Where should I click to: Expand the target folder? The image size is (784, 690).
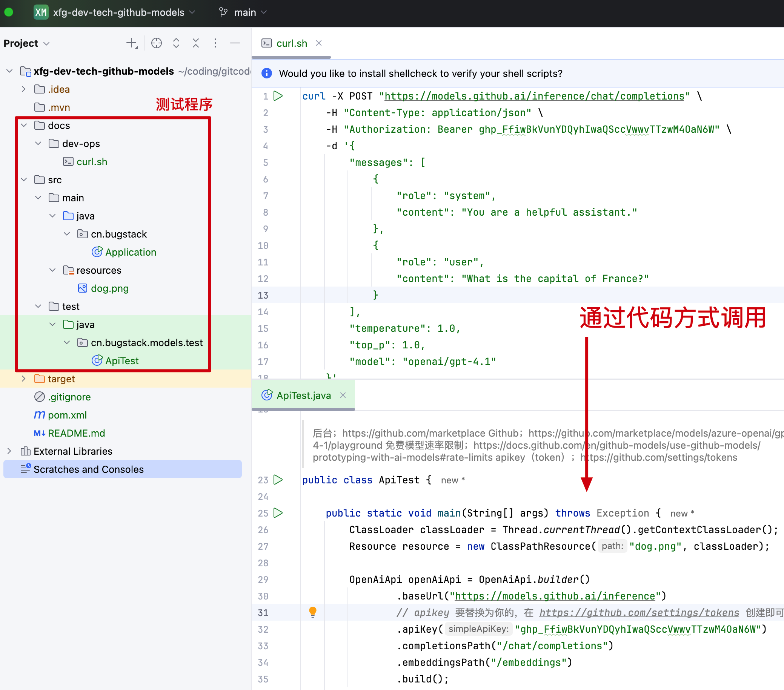point(24,379)
